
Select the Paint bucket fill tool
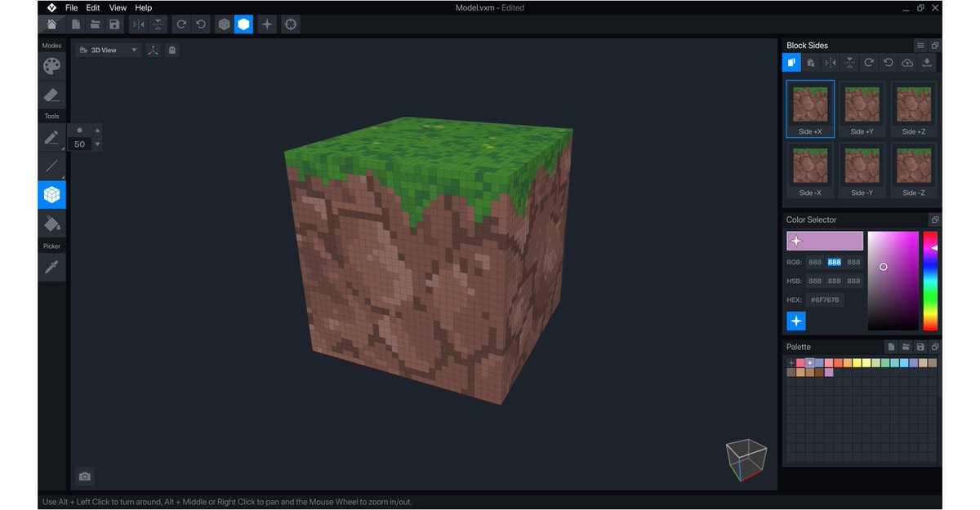coord(51,224)
